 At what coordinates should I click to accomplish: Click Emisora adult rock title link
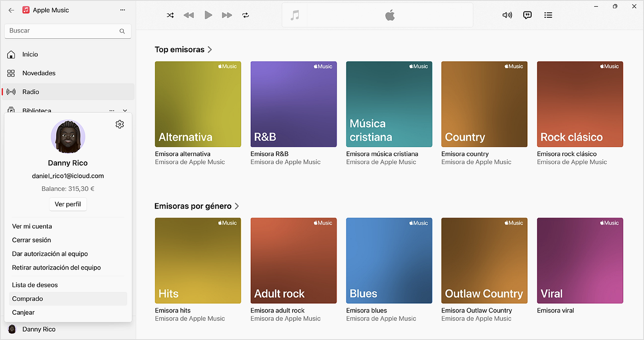pyautogui.click(x=277, y=310)
